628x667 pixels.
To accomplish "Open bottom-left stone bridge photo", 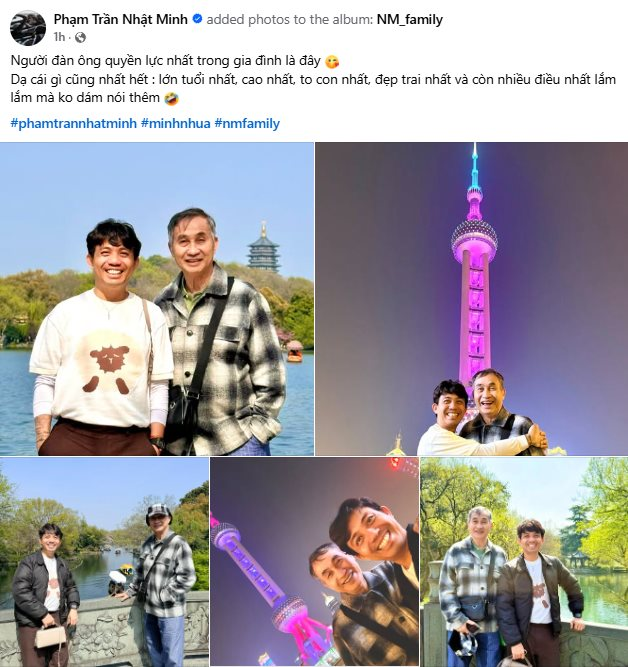I will pyautogui.click(x=104, y=562).
